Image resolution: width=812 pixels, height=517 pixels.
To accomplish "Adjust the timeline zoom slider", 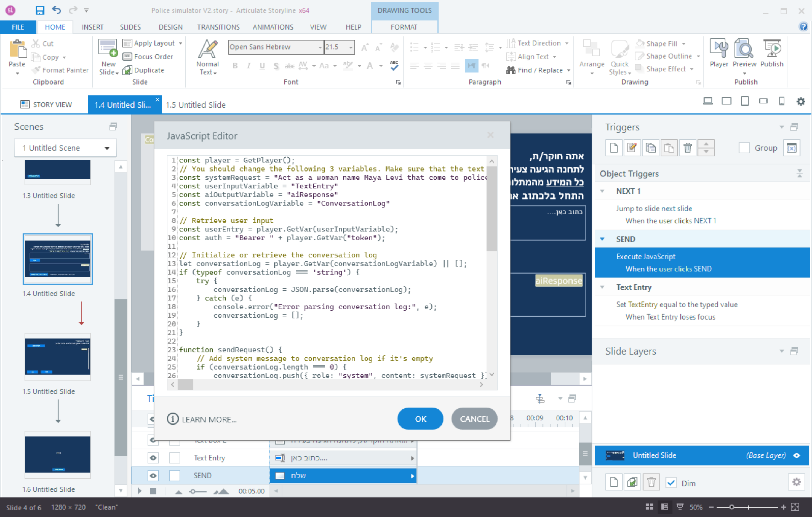I will point(192,492).
